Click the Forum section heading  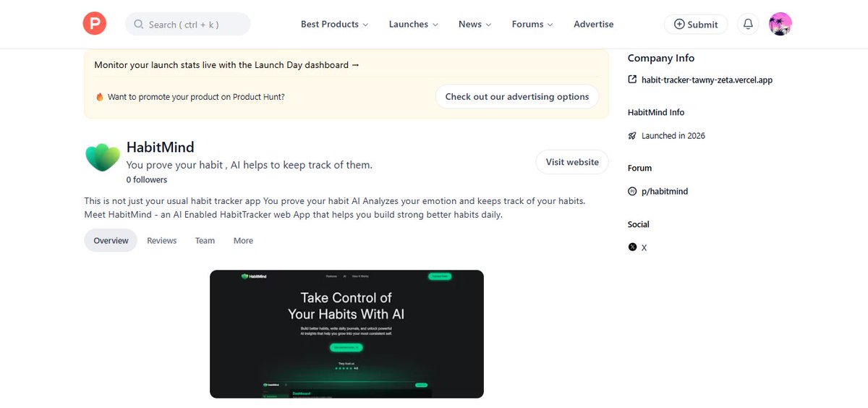(639, 168)
